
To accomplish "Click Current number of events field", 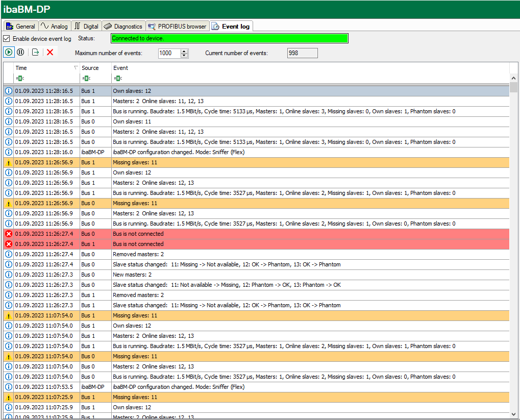I will [x=303, y=53].
